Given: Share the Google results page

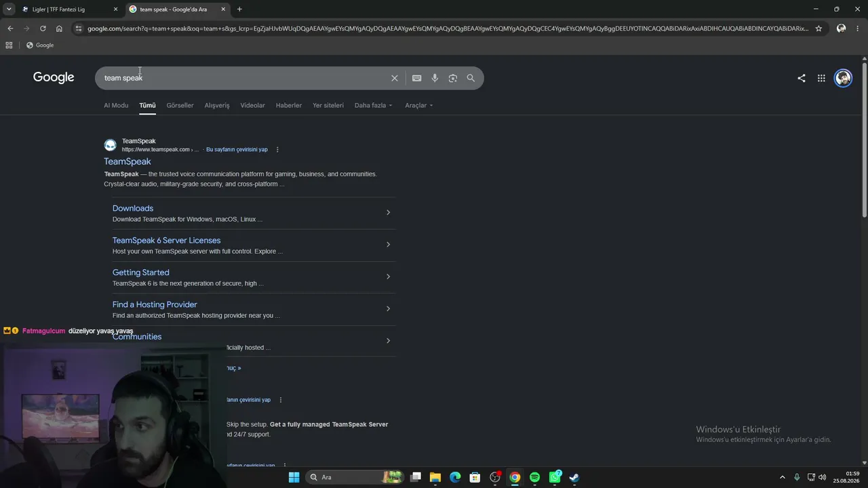Looking at the screenshot, I should (x=802, y=78).
